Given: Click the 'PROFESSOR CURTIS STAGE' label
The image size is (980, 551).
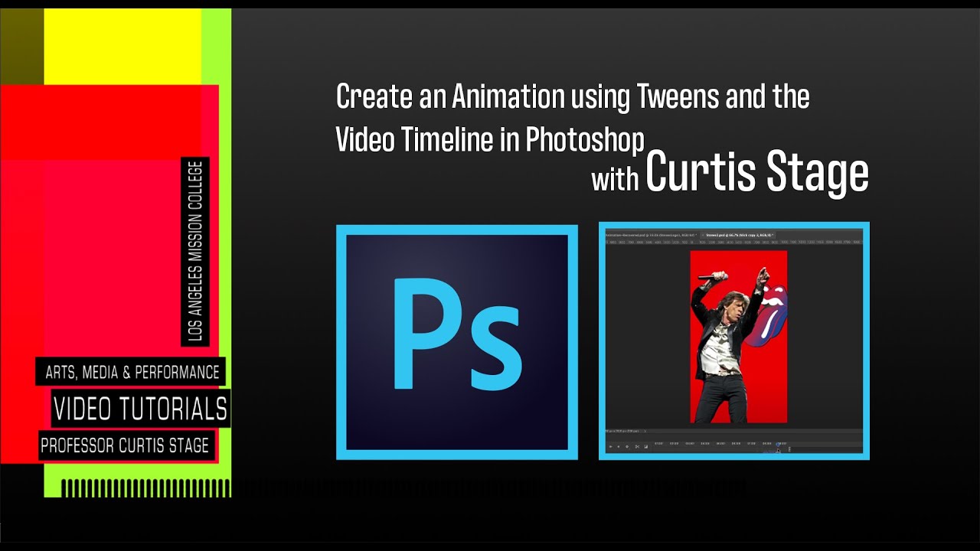Looking at the screenshot, I should [x=125, y=446].
